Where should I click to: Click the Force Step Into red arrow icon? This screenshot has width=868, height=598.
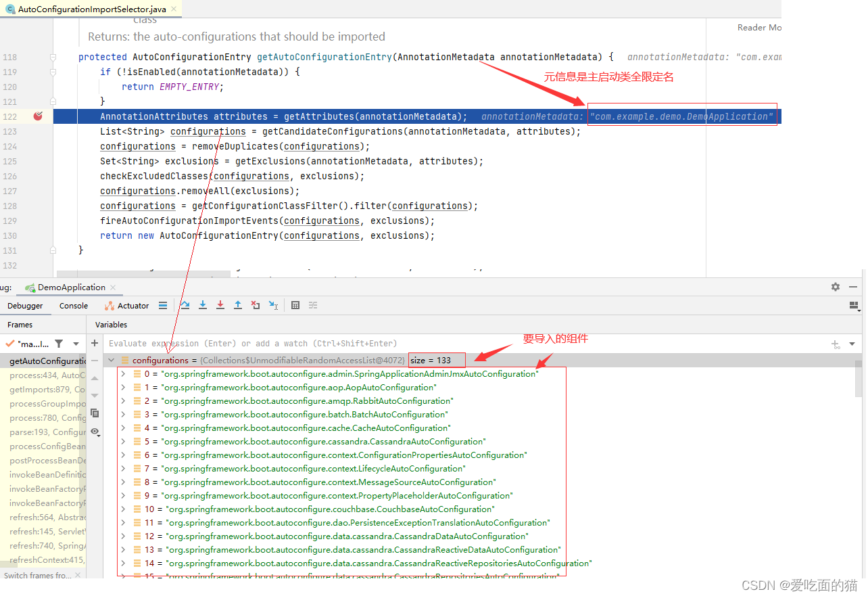[x=220, y=305]
